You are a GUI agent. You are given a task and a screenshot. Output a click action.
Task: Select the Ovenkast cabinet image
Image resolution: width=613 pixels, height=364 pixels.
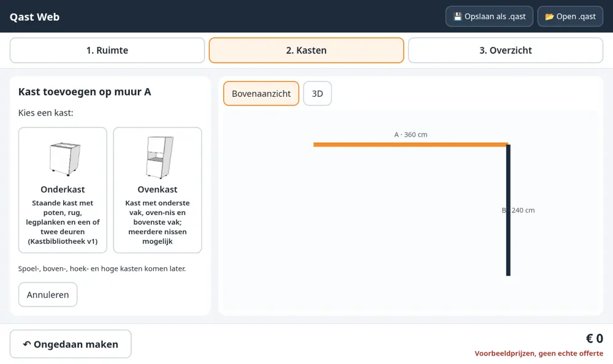point(159,157)
